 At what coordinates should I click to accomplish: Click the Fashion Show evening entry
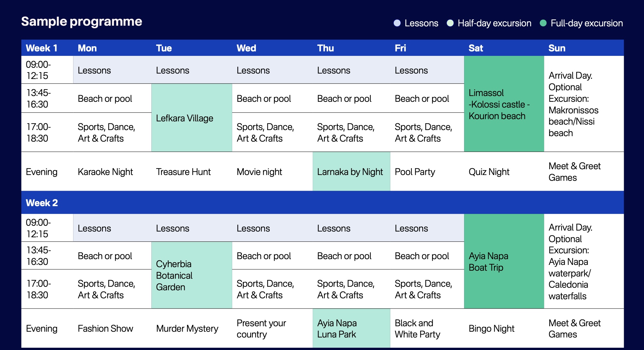click(x=105, y=328)
